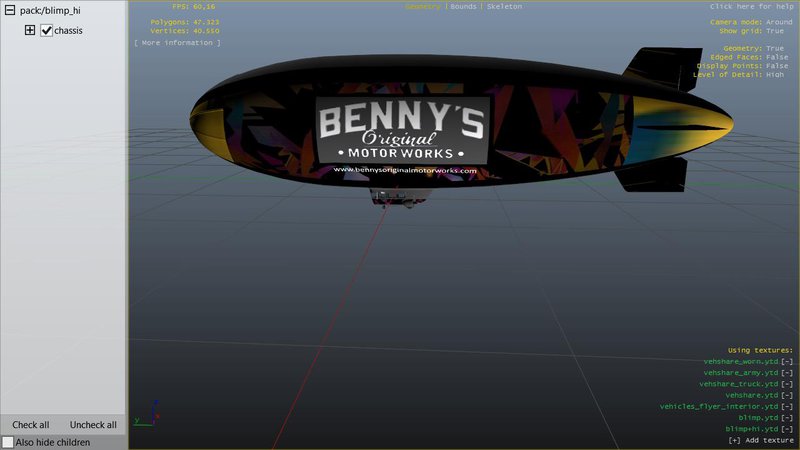Switch to the Bounds view tab

tap(463, 7)
